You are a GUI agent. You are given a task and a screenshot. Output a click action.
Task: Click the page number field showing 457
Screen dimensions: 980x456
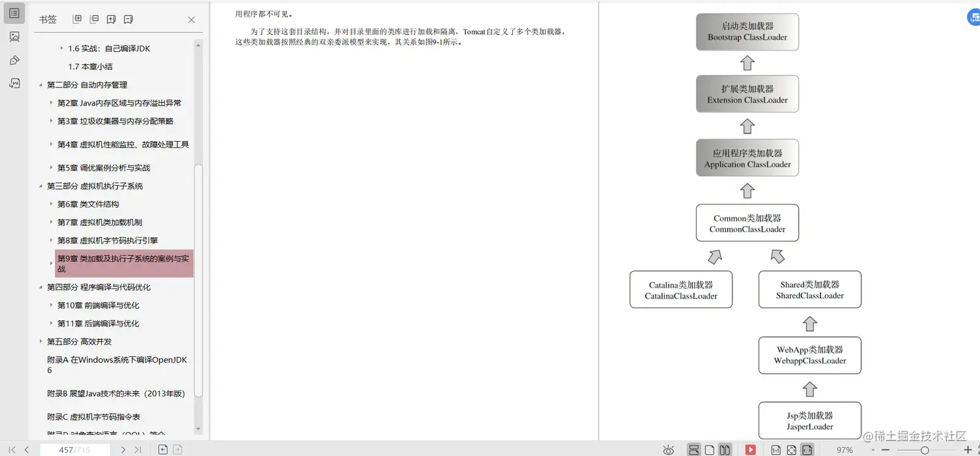pyautogui.click(x=74, y=450)
